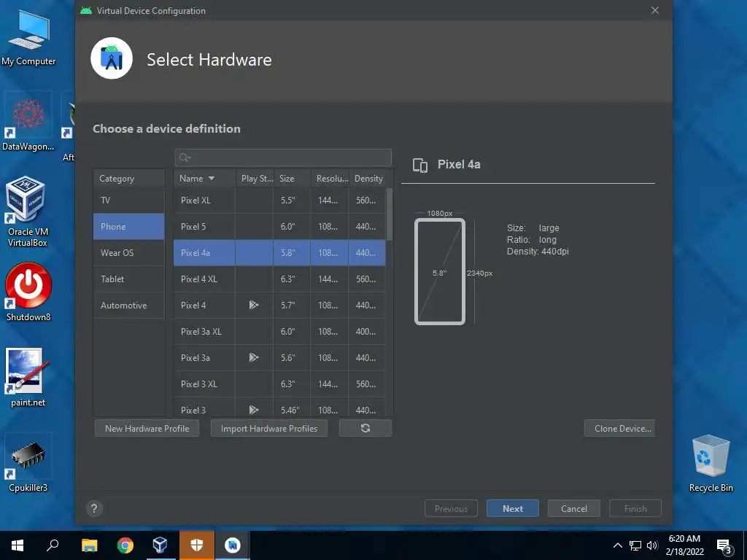Open Google Chrome from taskbar
This screenshot has height=560, width=747.
click(x=125, y=545)
